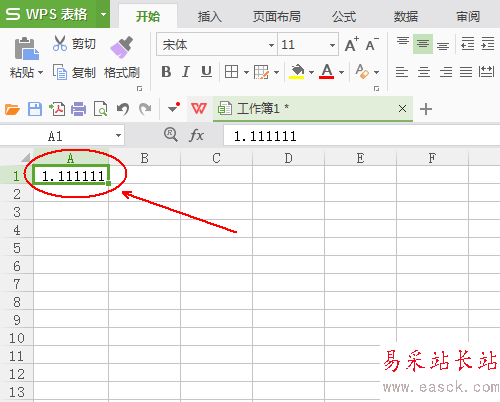The width and height of the screenshot is (500, 402).
Task: Open 页面布局 ribbon tab
Action: click(x=277, y=16)
